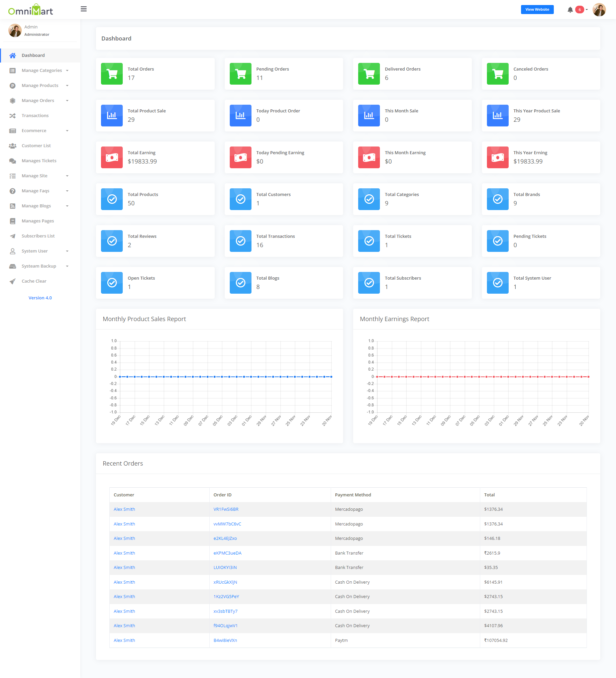The width and height of the screenshot is (616, 678).
Task: Expand the Manage Products menu
Action: click(40, 85)
